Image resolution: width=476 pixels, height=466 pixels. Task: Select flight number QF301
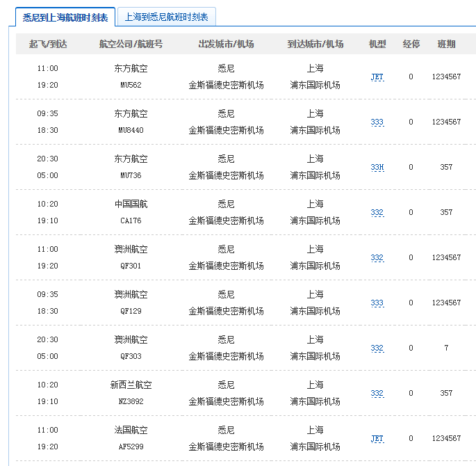tap(131, 266)
